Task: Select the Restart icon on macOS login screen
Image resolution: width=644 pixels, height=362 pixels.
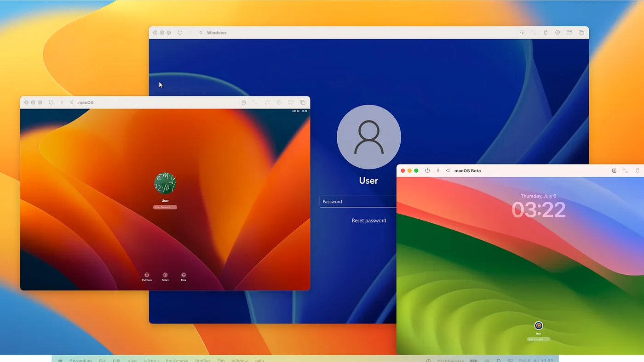Action: [x=165, y=274]
